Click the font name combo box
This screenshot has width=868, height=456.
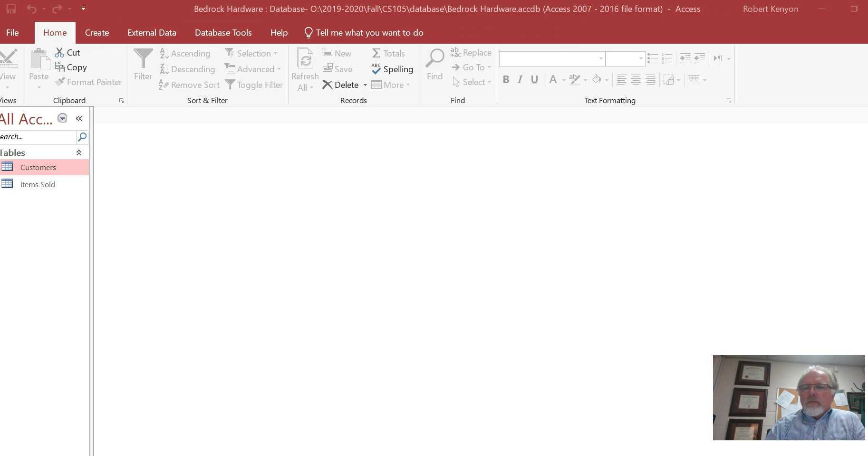tap(552, 58)
